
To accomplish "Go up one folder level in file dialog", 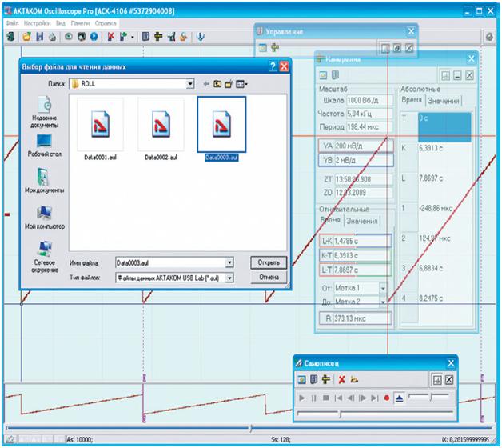I will [217, 84].
